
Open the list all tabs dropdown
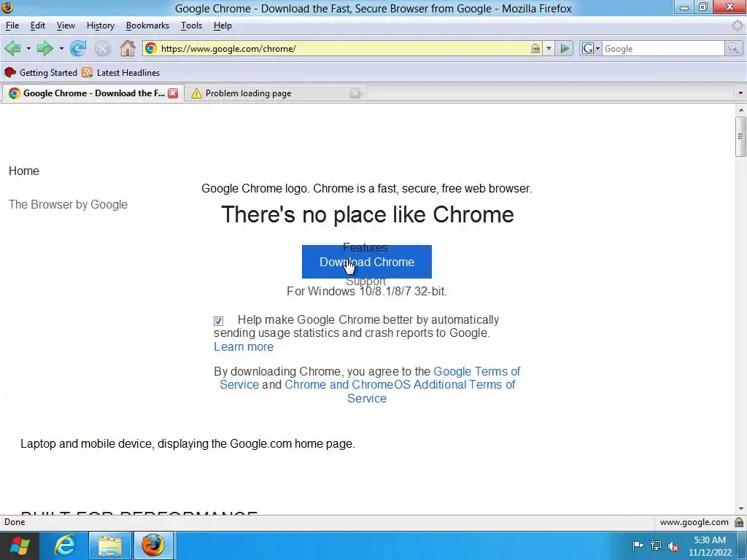(x=740, y=93)
